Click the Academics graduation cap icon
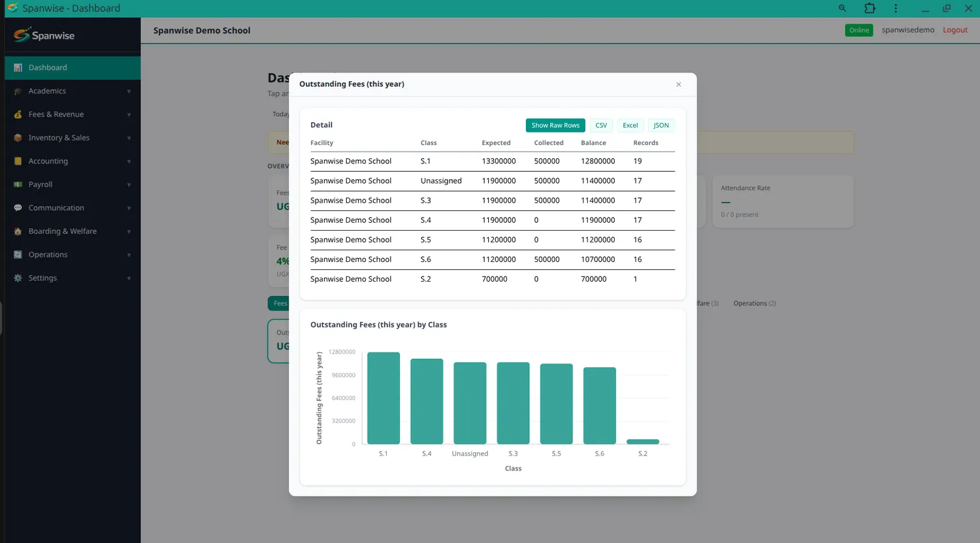Image resolution: width=980 pixels, height=543 pixels. tap(18, 91)
